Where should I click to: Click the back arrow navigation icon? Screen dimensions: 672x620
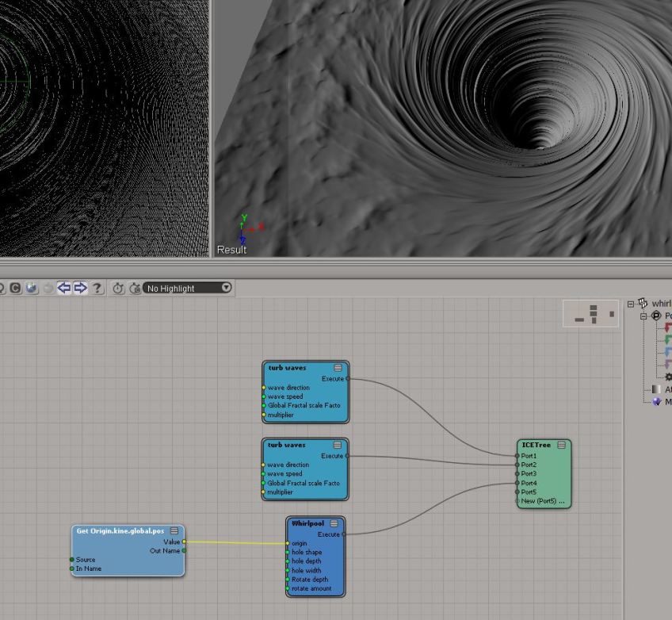(65, 288)
